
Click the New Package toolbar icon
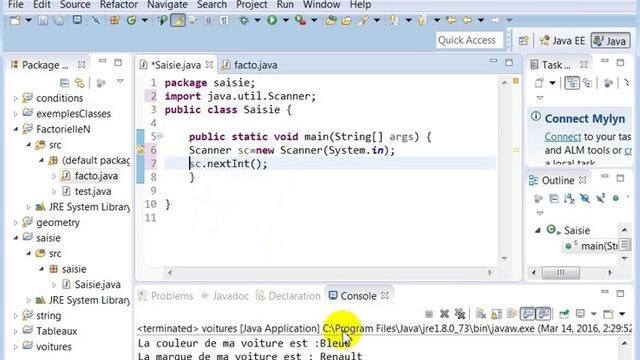[x=115, y=20]
